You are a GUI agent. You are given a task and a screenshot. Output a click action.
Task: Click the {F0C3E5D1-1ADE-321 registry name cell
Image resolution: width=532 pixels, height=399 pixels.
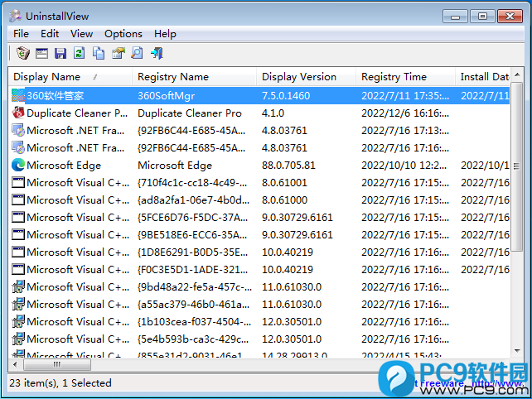[x=193, y=270]
